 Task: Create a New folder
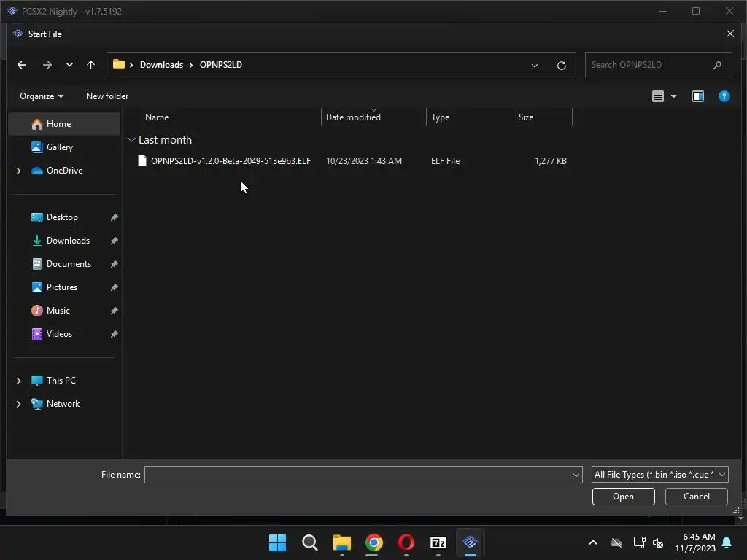coord(107,96)
